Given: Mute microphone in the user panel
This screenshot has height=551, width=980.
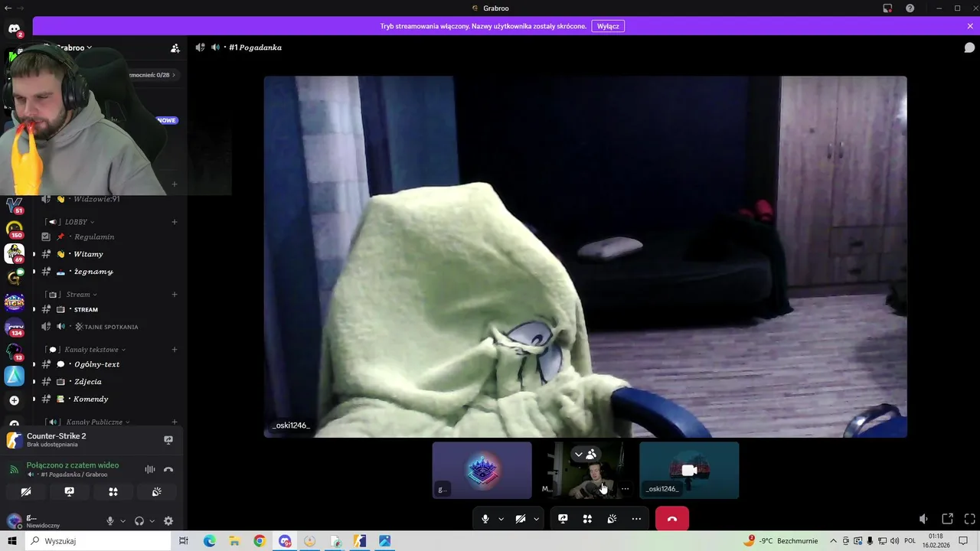Looking at the screenshot, I should (x=110, y=521).
